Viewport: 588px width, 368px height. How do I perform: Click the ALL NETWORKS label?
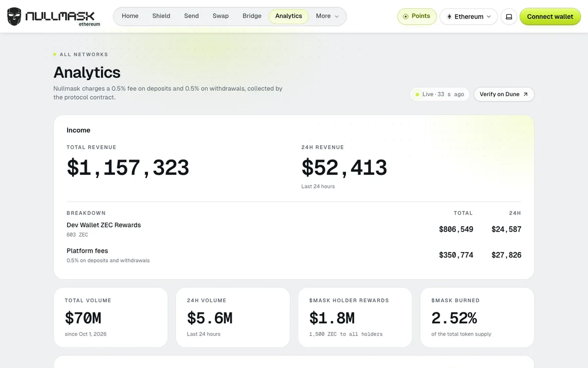tap(84, 54)
